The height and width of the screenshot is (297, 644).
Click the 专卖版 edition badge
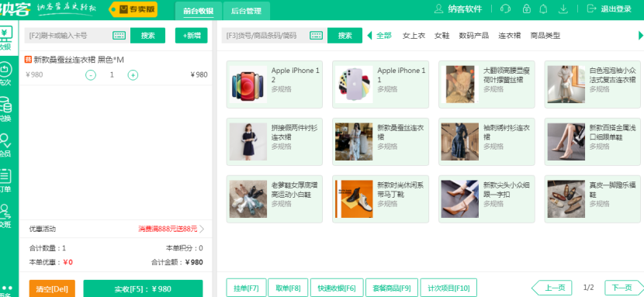point(133,9)
